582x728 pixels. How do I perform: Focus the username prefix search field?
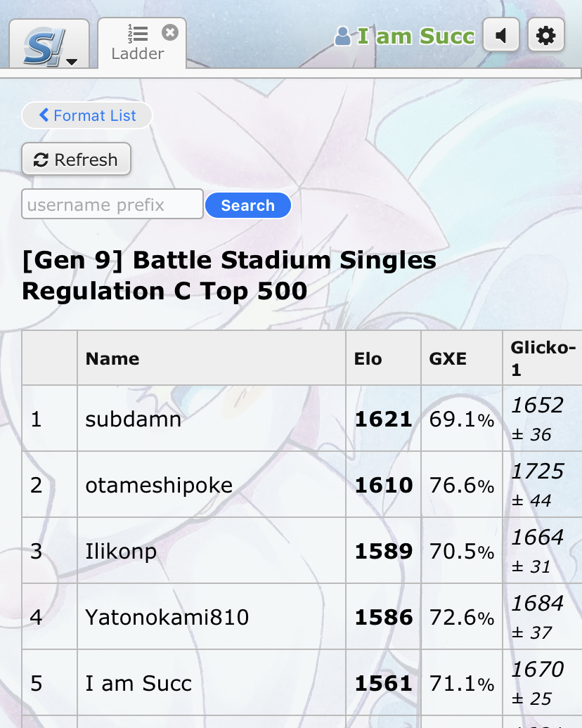tap(112, 204)
